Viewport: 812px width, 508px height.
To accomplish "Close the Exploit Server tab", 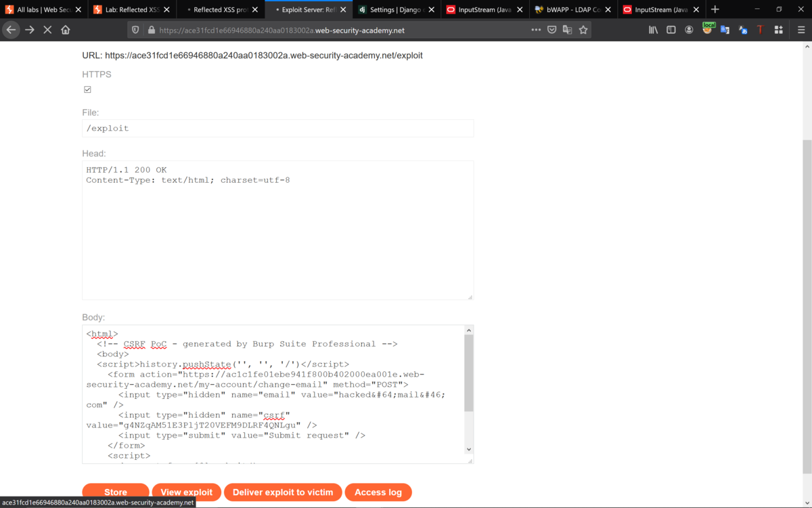I will pyautogui.click(x=343, y=9).
